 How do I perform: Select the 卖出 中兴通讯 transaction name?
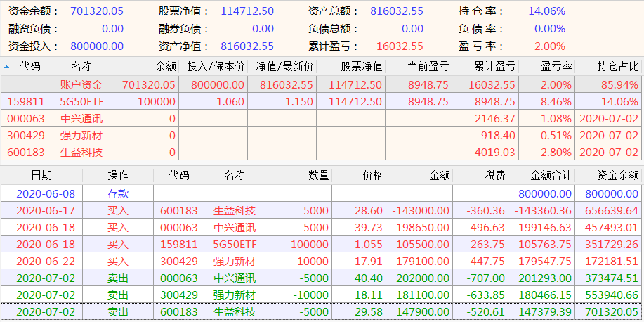click(x=235, y=278)
